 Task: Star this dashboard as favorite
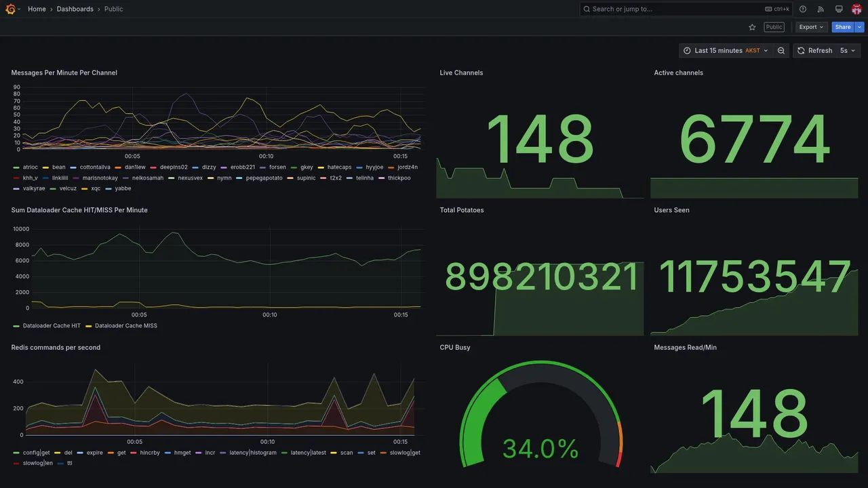tap(752, 27)
